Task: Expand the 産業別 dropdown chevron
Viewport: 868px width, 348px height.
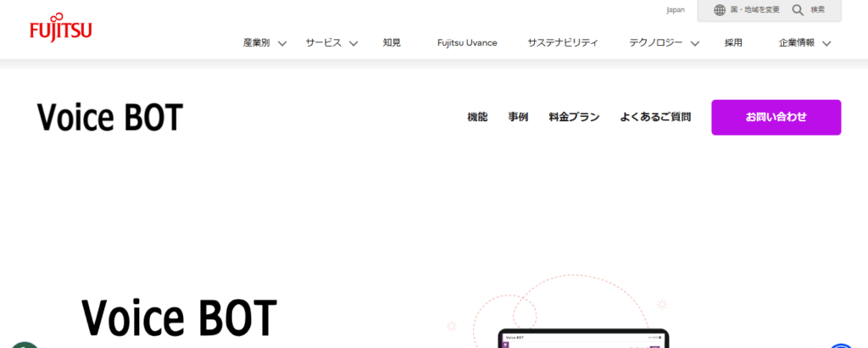Action: click(282, 44)
